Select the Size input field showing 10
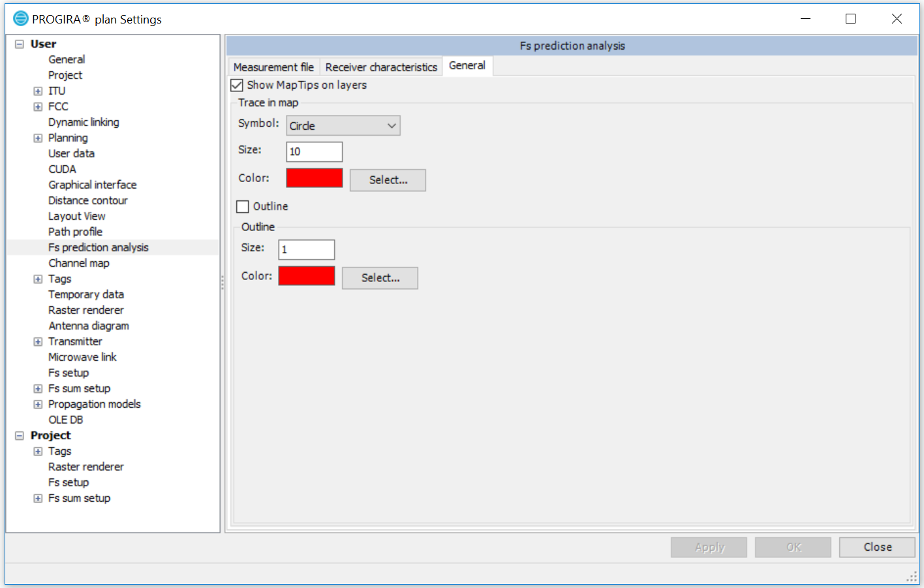Screen dimensions: 924x588 [x=314, y=151]
